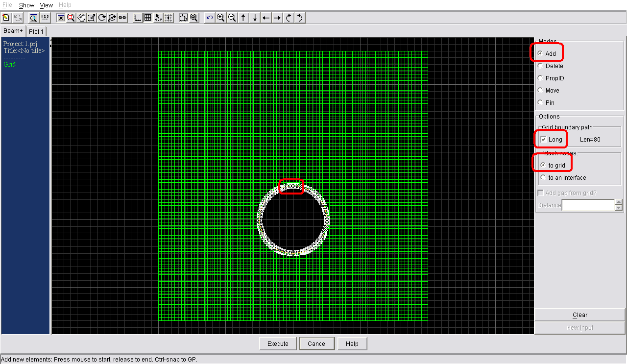
Task: Select the red zoom-window magnifier tool
Action: tap(71, 18)
